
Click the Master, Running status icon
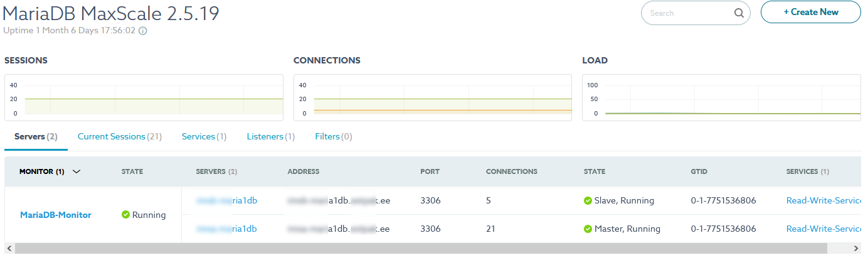(588, 229)
